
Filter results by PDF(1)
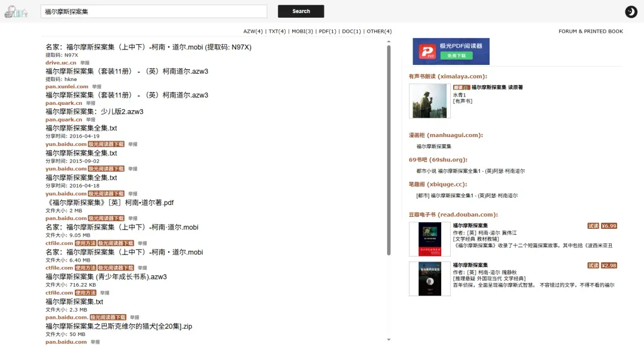tap(327, 31)
